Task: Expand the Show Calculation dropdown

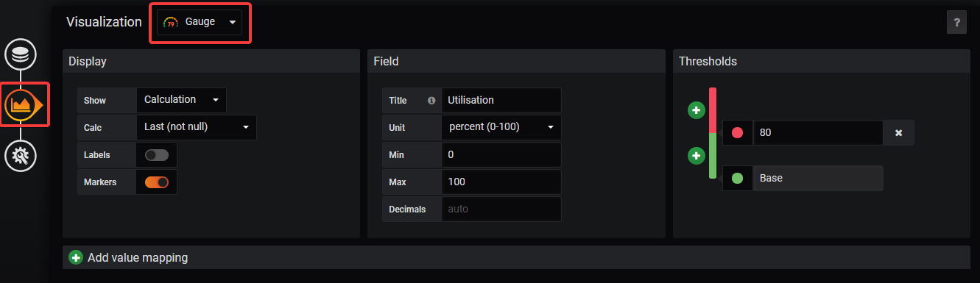Action: (181, 100)
